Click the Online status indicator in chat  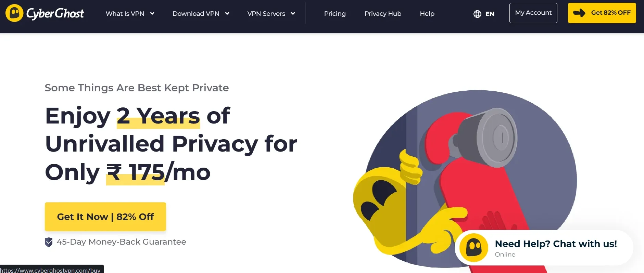pyautogui.click(x=505, y=254)
